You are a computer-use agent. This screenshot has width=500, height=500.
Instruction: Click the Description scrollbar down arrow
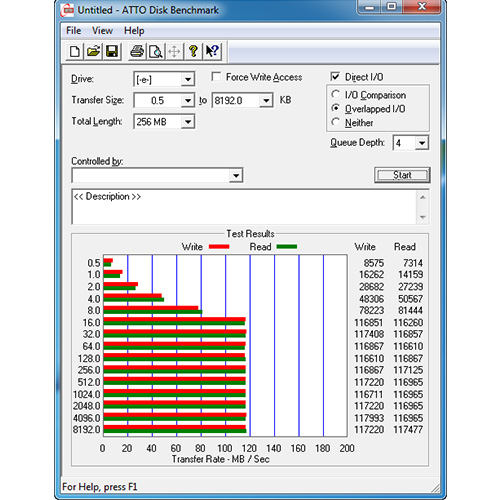pyautogui.click(x=423, y=217)
